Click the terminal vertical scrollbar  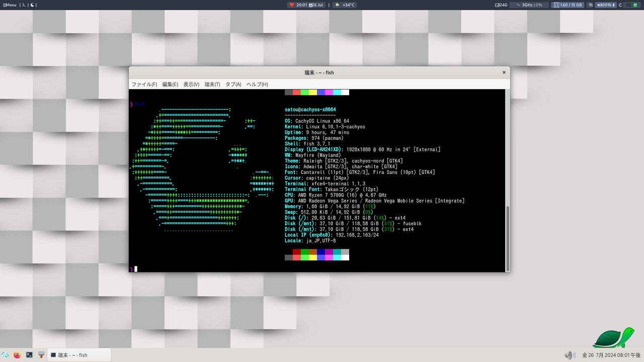pos(507,238)
